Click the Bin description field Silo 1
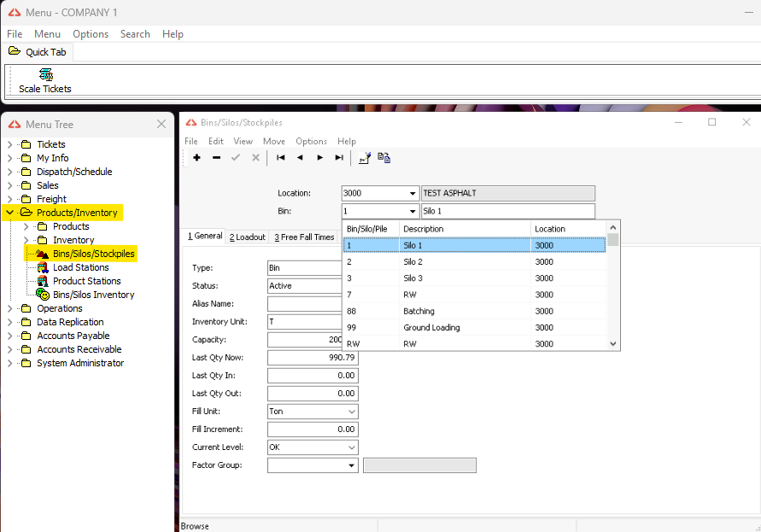This screenshot has width=761, height=532. click(x=507, y=211)
